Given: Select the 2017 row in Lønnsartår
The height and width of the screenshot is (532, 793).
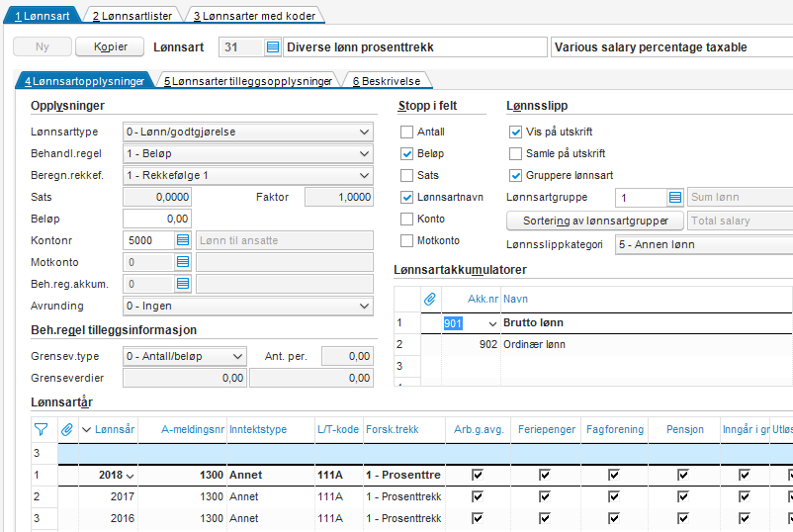Looking at the screenshot, I should click(411, 496).
